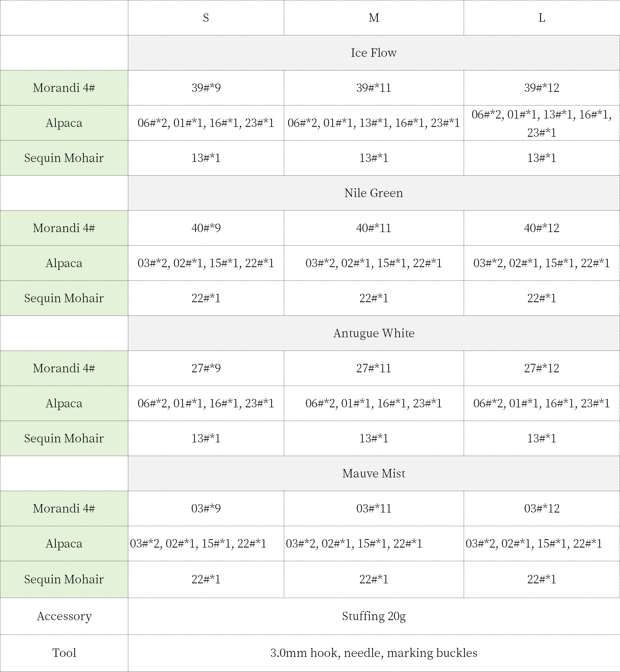Click the M size column header
The image size is (620, 672).
(x=374, y=18)
